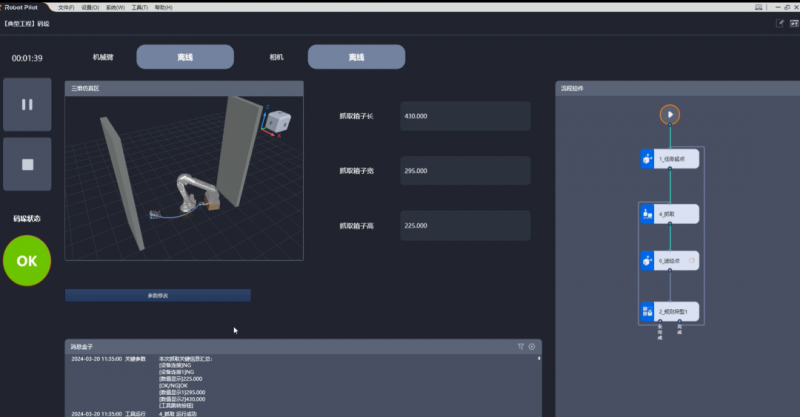Viewport: 800px width, 417px height.
Task: Click the 参数修改 button
Action: (x=158, y=295)
